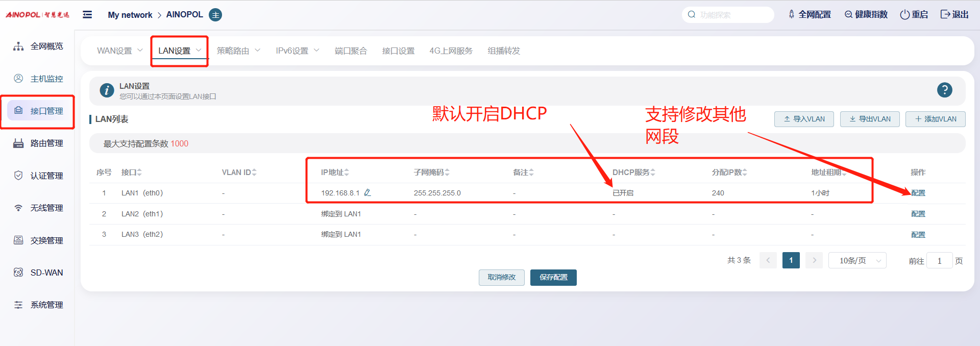This screenshot has width=980, height=346.
Task: Click the 导出VLAN export button
Action: pos(870,119)
